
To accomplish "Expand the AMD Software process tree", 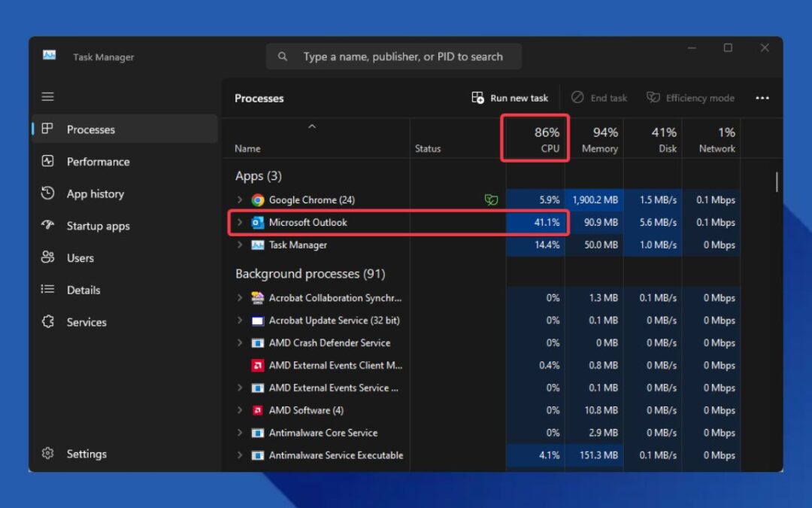I will pos(239,410).
